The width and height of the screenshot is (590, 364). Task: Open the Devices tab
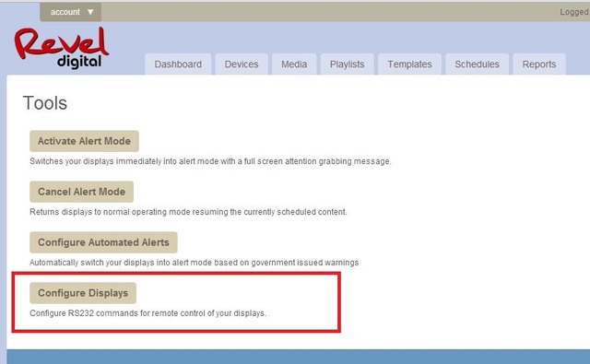click(242, 65)
